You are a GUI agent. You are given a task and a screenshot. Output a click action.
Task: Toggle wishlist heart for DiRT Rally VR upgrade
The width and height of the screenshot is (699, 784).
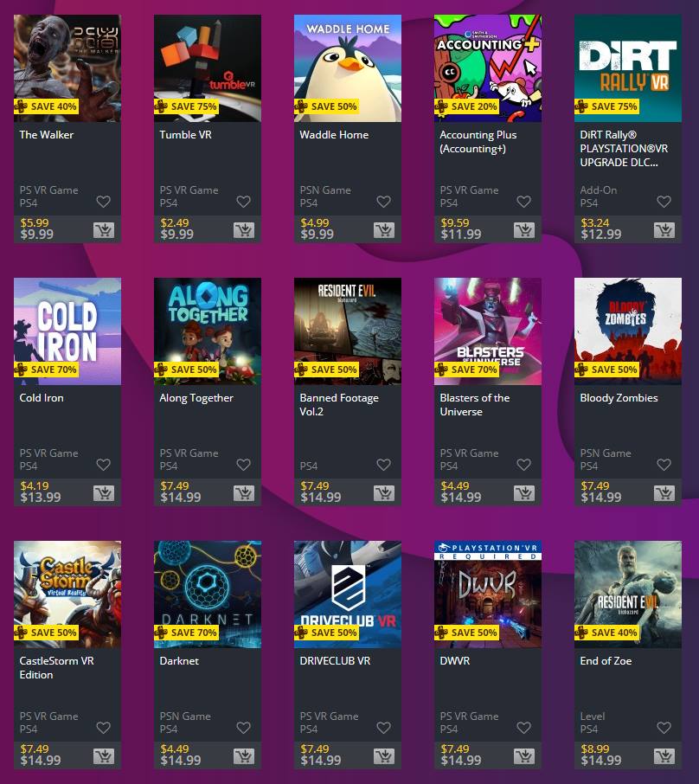(x=664, y=202)
